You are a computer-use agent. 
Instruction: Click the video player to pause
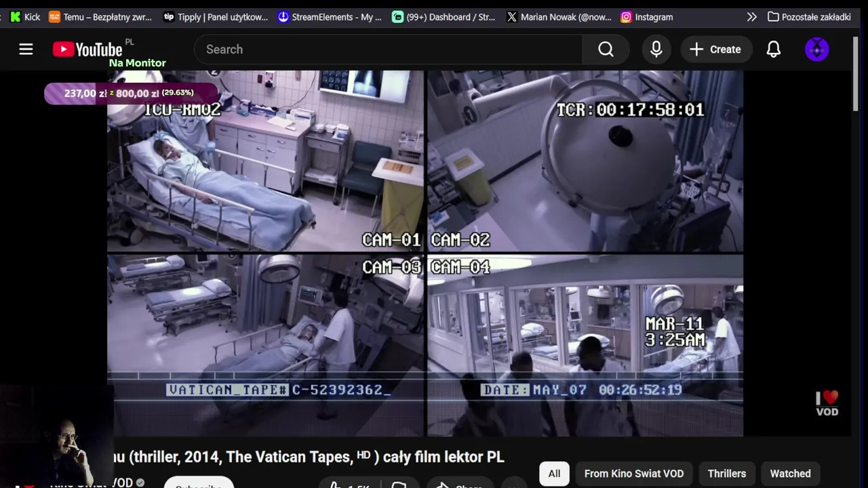click(425, 253)
